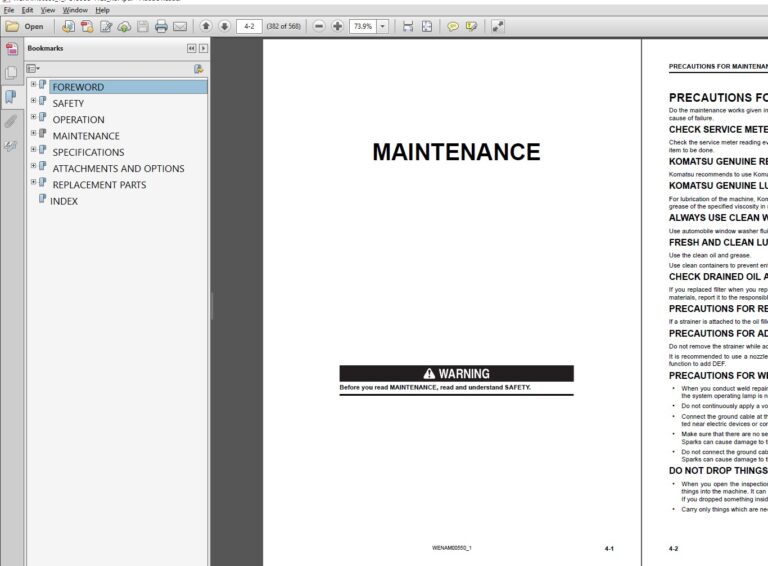Image resolution: width=768 pixels, height=566 pixels.
Task: Go to previous page with up arrow
Action: [x=206, y=26]
